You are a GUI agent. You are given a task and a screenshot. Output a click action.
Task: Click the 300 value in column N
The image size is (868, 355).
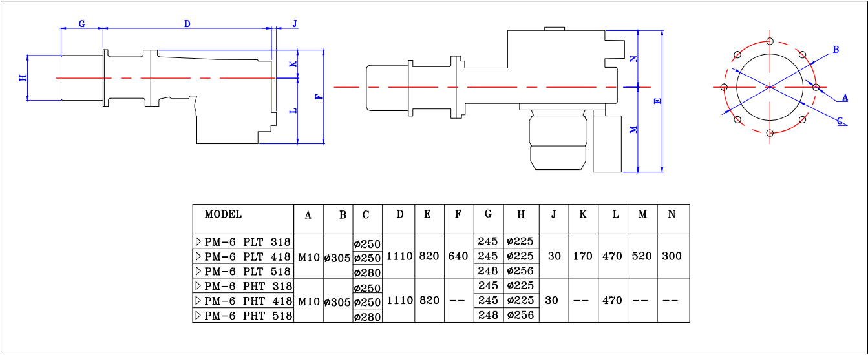[672, 256]
